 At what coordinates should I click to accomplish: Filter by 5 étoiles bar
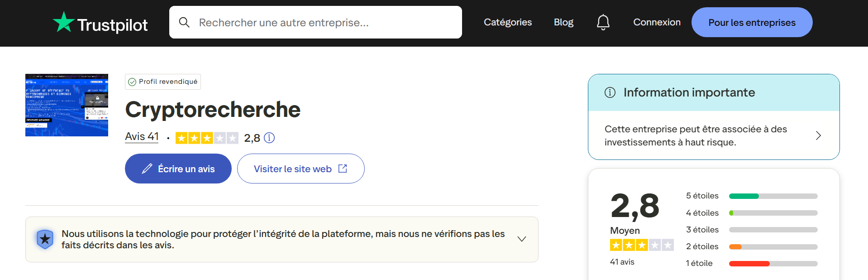pos(773,196)
